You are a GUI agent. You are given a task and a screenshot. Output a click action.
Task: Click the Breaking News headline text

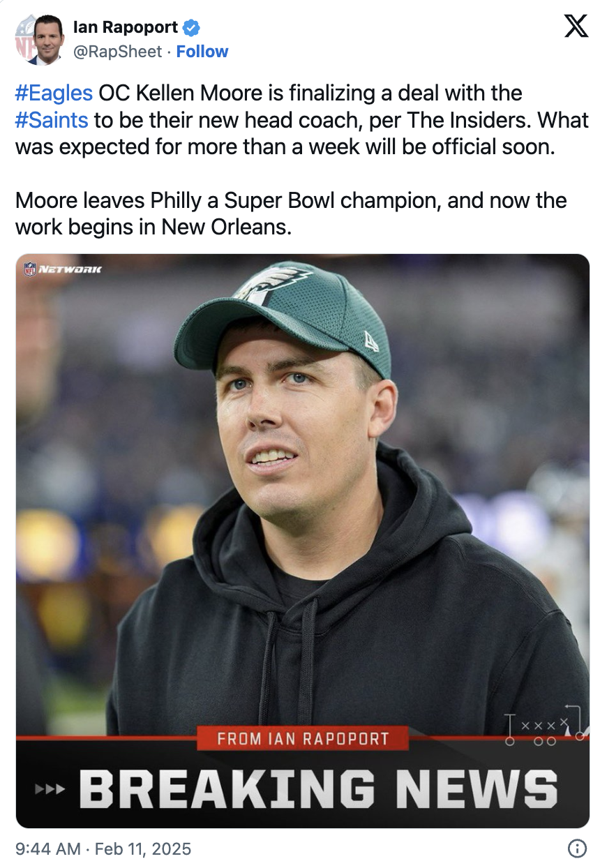pos(319,789)
